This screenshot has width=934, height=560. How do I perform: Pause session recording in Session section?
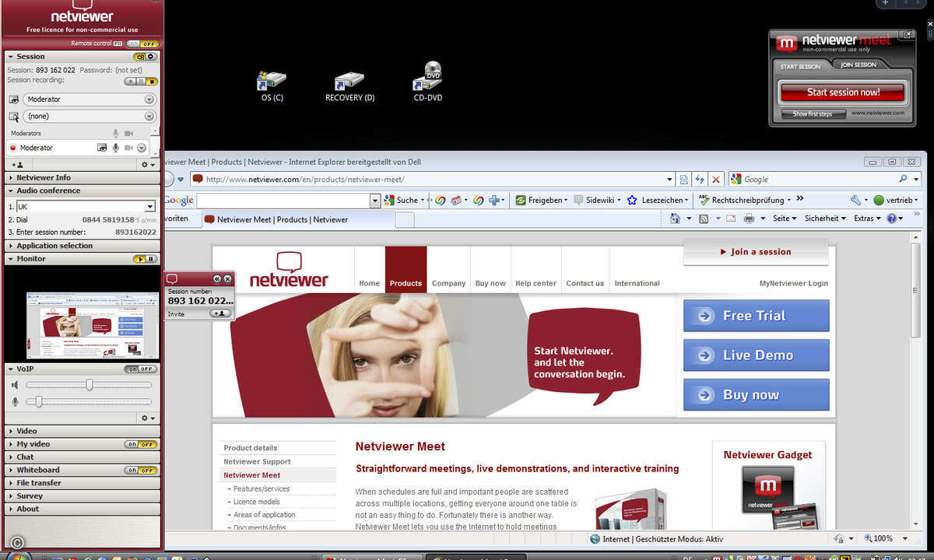click(x=141, y=81)
